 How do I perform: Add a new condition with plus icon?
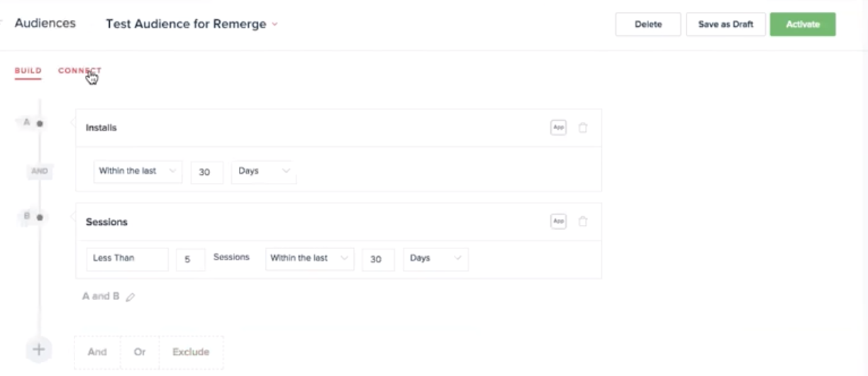(x=39, y=349)
